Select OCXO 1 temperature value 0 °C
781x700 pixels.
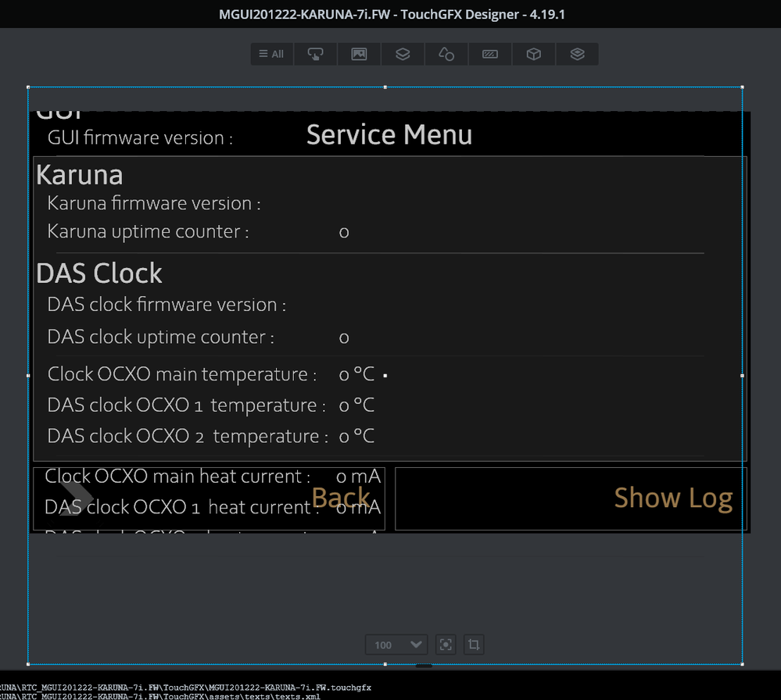tap(356, 405)
